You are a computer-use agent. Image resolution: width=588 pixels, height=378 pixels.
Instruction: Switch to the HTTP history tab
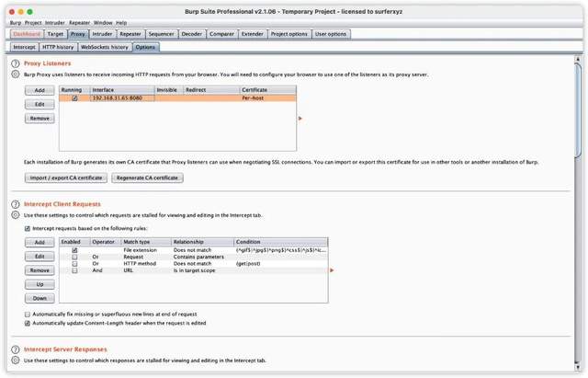58,47
